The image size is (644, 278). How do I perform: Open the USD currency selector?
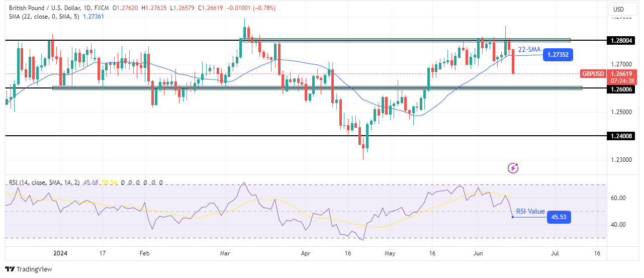pyautogui.click(x=618, y=9)
